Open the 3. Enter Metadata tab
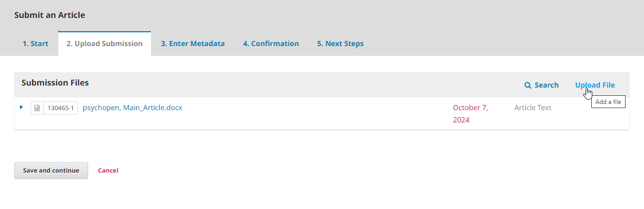 coord(192,44)
